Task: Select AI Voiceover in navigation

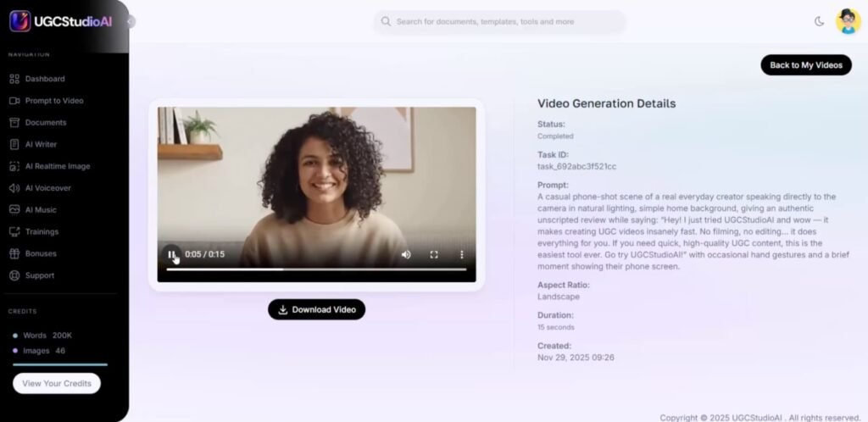Action: point(48,188)
